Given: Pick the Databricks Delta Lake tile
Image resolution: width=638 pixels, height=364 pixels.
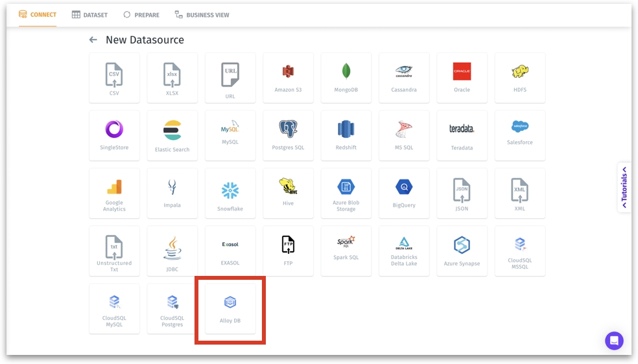Looking at the screenshot, I should (404, 251).
